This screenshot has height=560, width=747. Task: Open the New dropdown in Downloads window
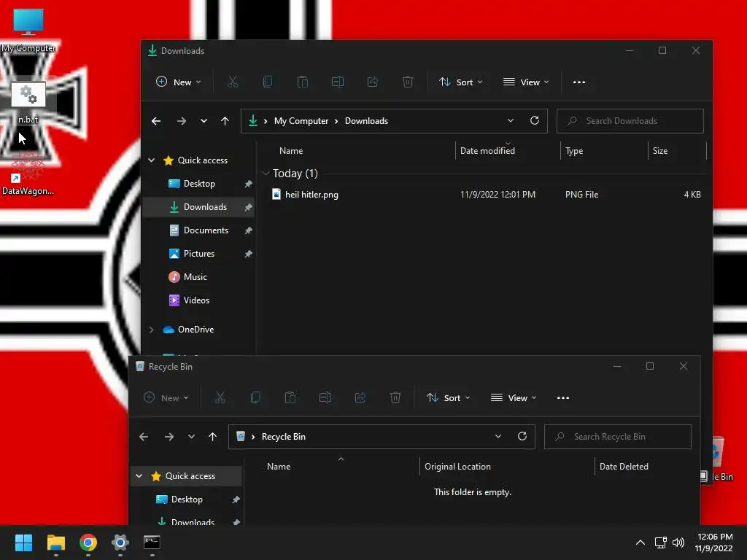[179, 82]
